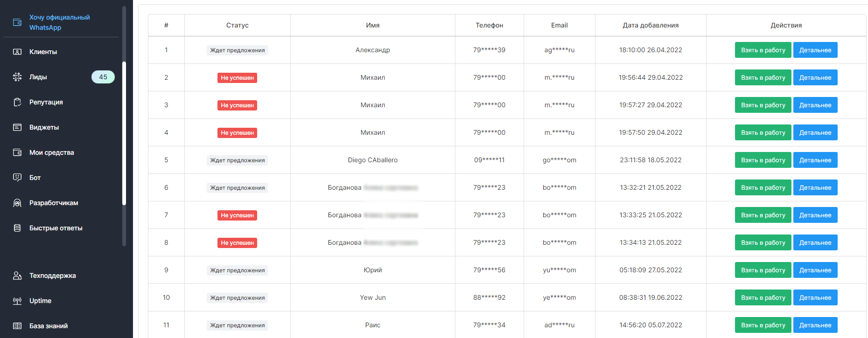Image resolution: width=868 pixels, height=338 pixels.
Task: Click Детальнее for lead Yew Jun
Action: pos(815,297)
